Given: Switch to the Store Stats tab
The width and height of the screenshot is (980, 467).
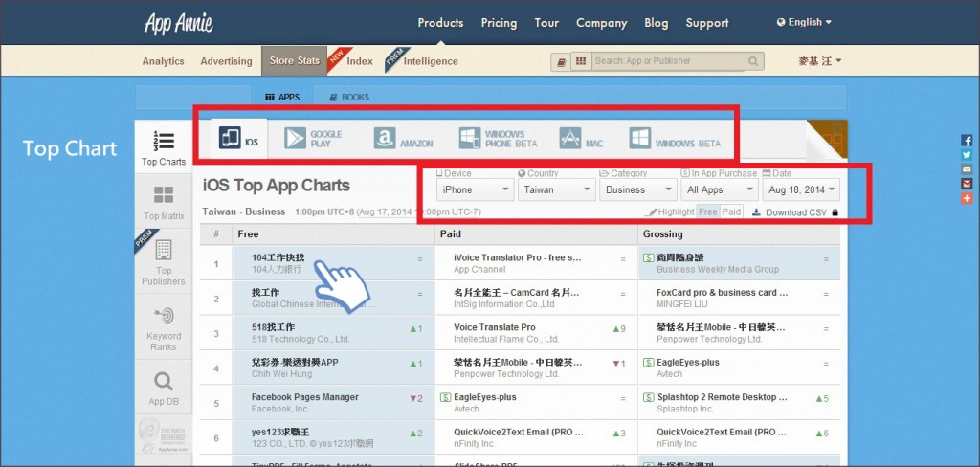Looking at the screenshot, I should 295,61.
